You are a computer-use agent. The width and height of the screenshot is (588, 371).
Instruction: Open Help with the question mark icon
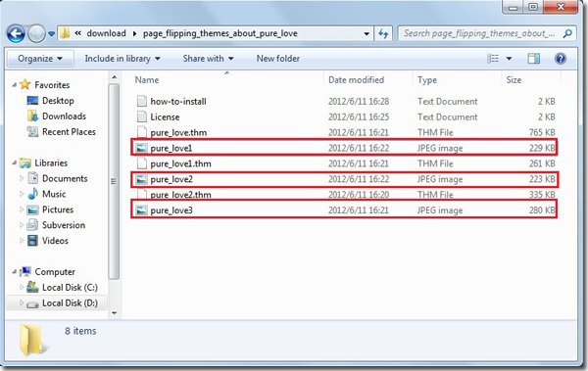coord(561,59)
